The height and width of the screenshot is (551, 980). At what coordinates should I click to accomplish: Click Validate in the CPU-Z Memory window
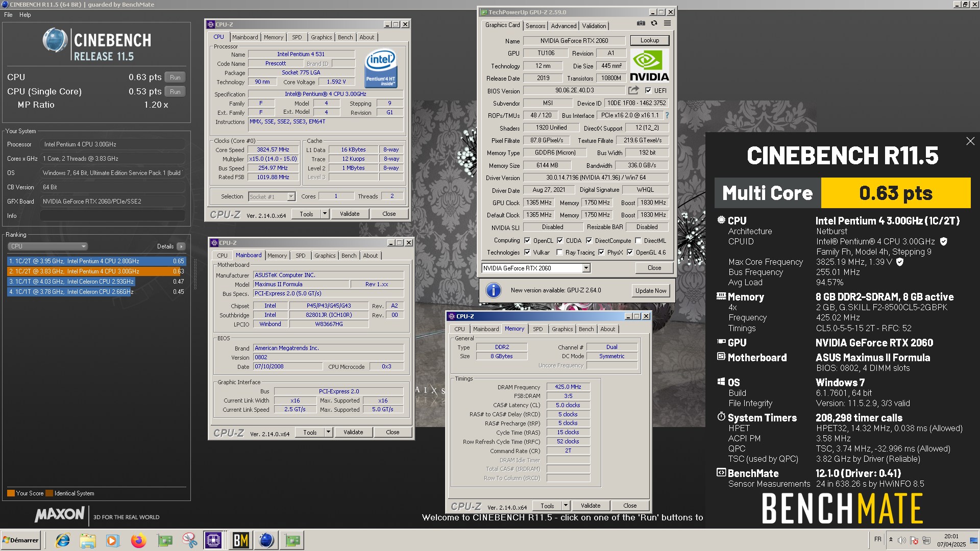point(591,506)
